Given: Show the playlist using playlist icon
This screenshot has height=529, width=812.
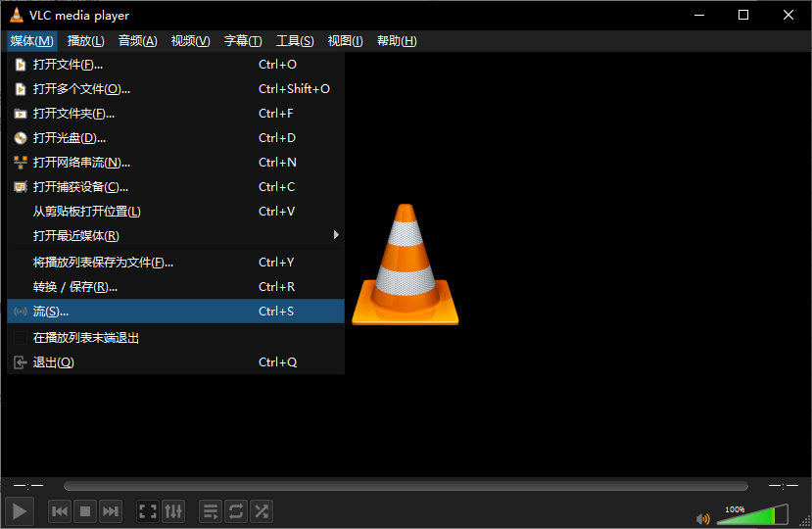Looking at the screenshot, I should pos(211,511).
